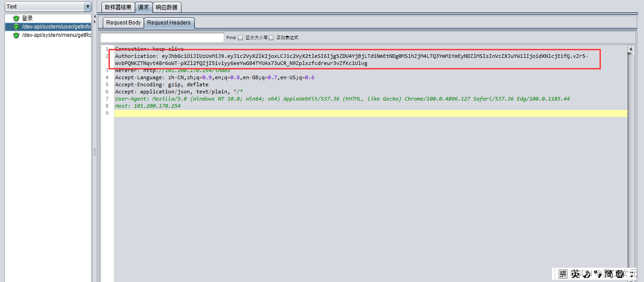
Task: Click line number 7 in the gutter
Action: 107,99
